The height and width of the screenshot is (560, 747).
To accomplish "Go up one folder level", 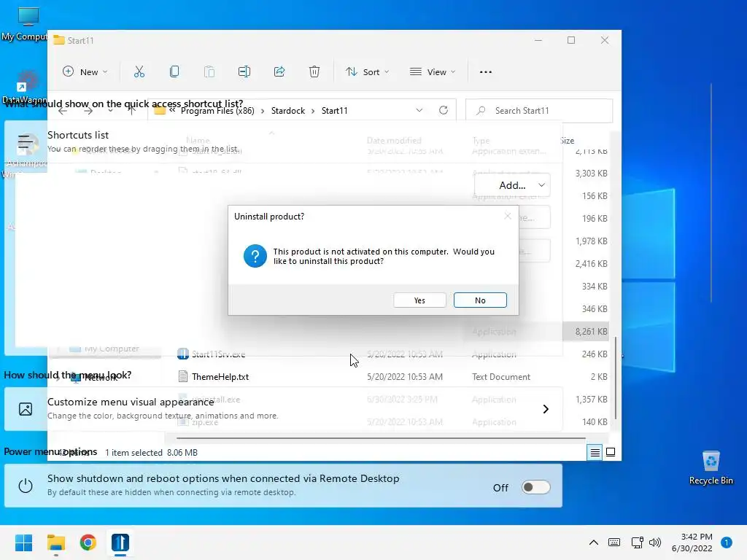I will 131,111.
